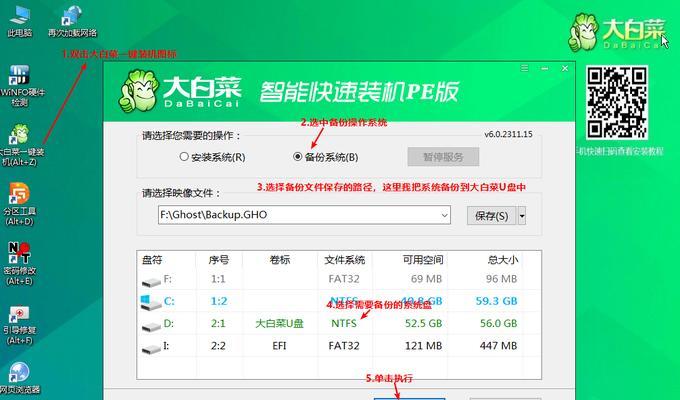Image resolution: width=680 pixels, height=400 pixels.
Task: Open the 再次加载网络 desktop icon
Action: [x=72, y=20]
